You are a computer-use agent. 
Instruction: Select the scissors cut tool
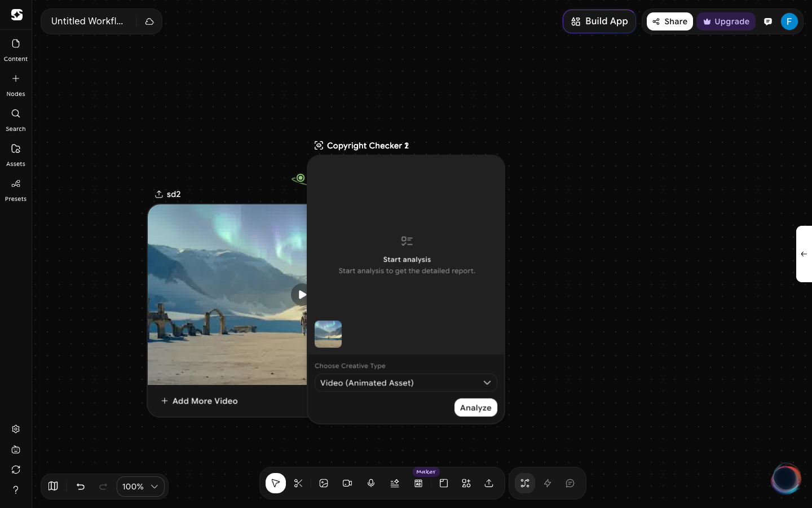pyautogui.click(x=298, y=483)
